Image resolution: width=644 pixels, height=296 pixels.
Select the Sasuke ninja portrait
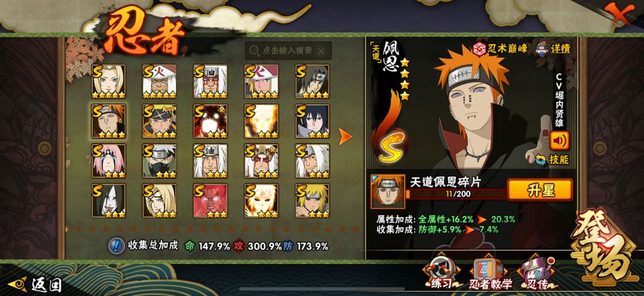click(312, 121)
